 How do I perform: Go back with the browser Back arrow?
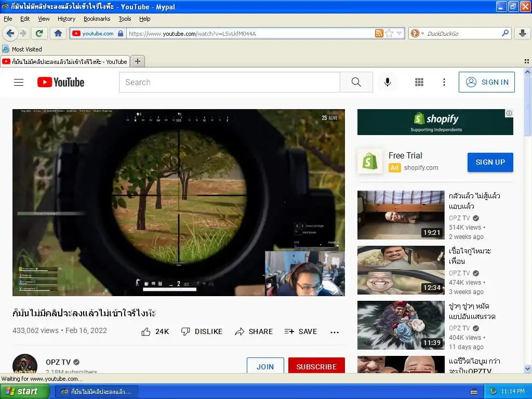(x=10, y=33)
